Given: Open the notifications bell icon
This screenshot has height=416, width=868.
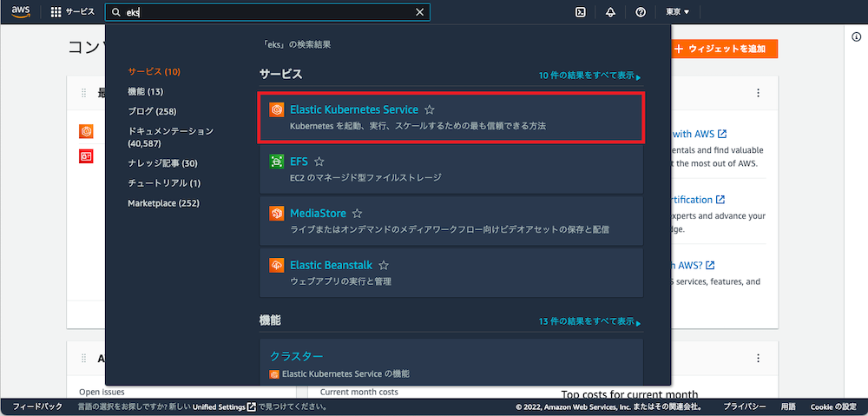Looking at the screenshot, I should (x=610, y=12).
